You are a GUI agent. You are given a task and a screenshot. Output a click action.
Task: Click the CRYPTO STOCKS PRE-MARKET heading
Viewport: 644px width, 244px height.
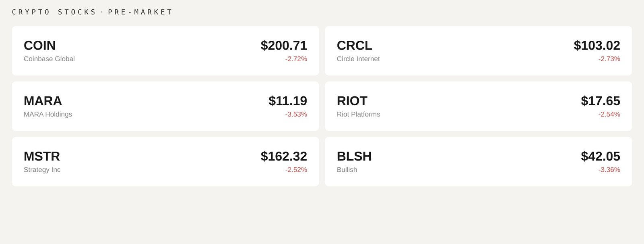pyautogui.click(x=92, y=12)
